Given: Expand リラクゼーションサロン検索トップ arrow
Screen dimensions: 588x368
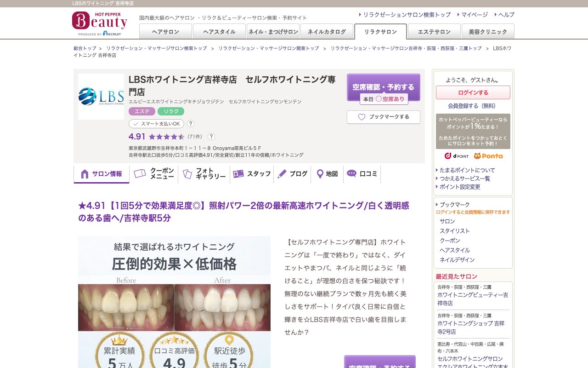Looking at the screenshot, I should tap(361, 14).
